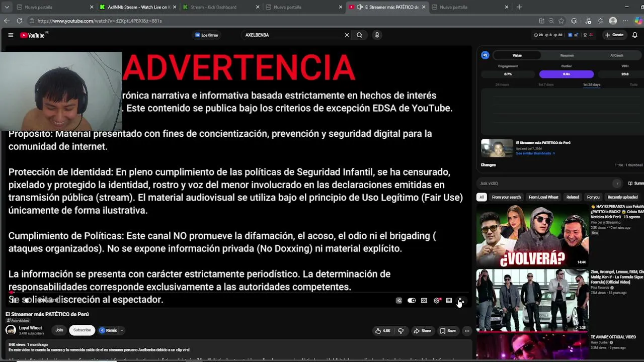
Task: Enter fullscreen in the video player
Action: pos(461,301)
